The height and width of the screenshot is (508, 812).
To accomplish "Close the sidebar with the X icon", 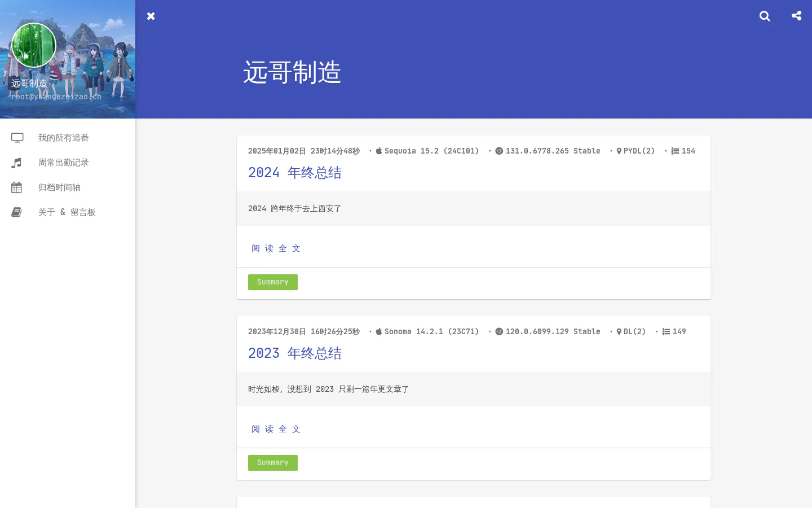I will click(151, 16).
